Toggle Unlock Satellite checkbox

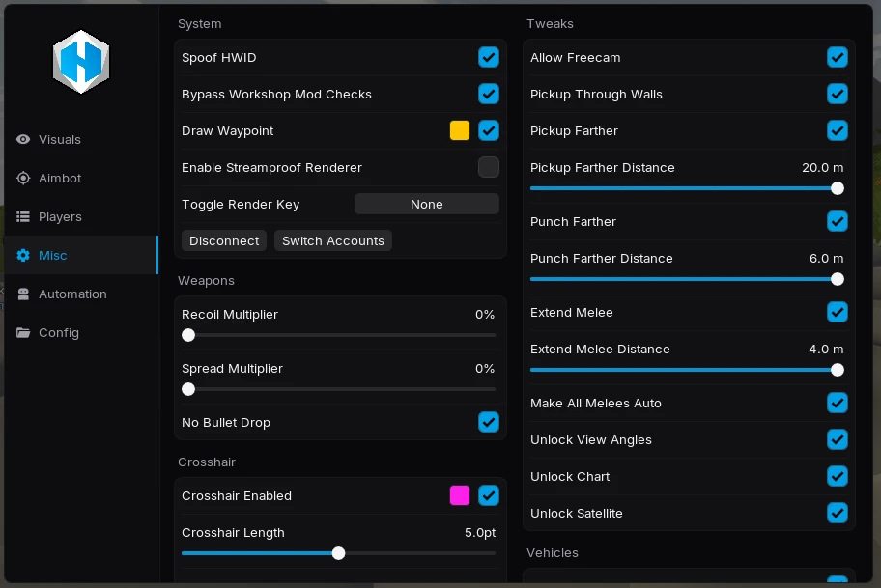[x=838, y=513]
